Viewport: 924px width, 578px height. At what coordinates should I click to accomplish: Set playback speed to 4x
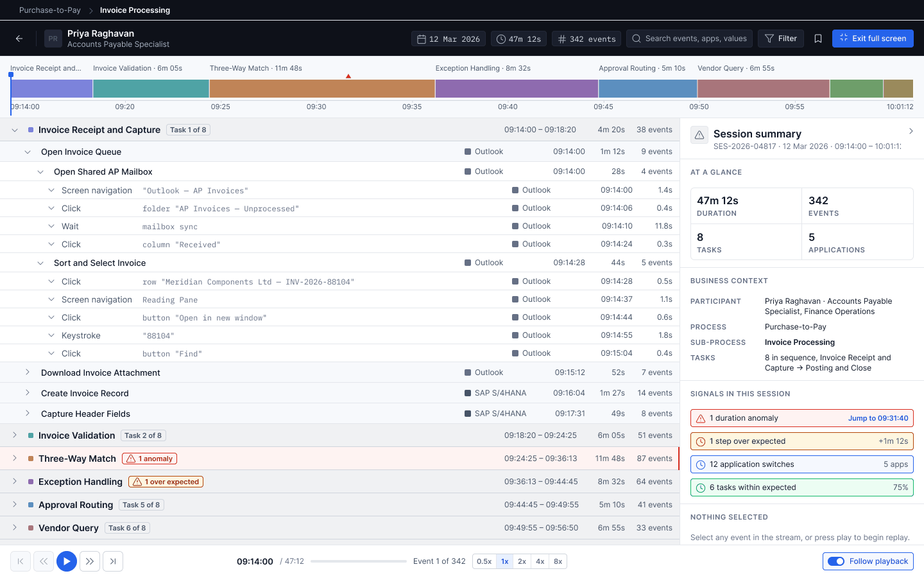(540, 561)
